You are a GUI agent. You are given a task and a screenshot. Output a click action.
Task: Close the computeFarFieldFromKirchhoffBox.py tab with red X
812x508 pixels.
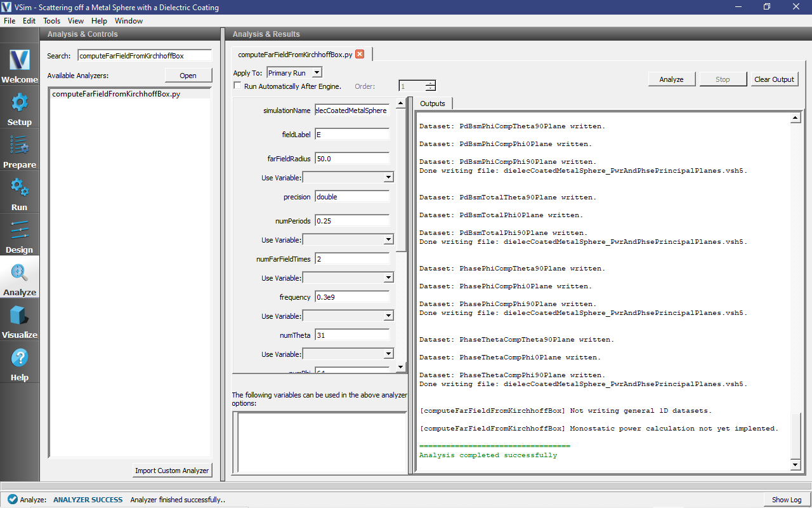(x=360, y=55)
